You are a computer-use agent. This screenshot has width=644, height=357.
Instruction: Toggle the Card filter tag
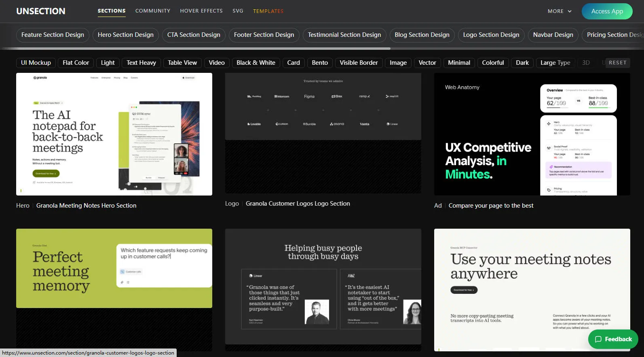(x=293, y=63)
